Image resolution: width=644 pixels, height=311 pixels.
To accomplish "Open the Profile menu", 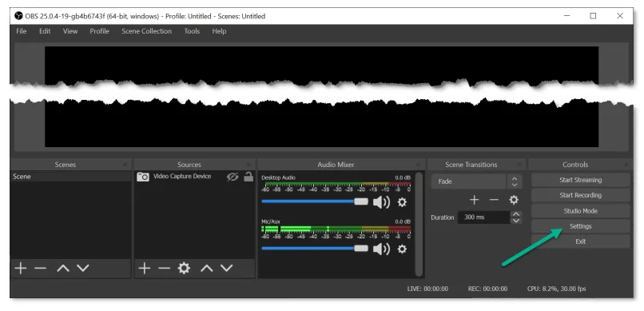I will (99, 31).
